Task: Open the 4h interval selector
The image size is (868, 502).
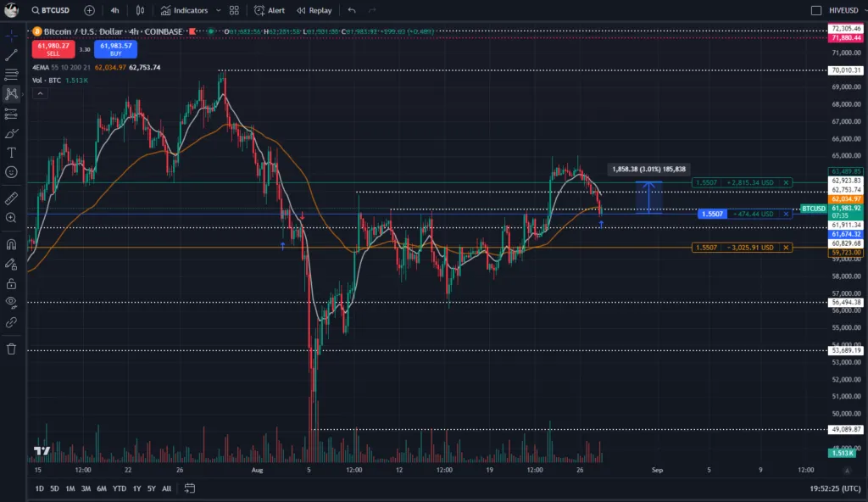Action: (x=114, y=10)
